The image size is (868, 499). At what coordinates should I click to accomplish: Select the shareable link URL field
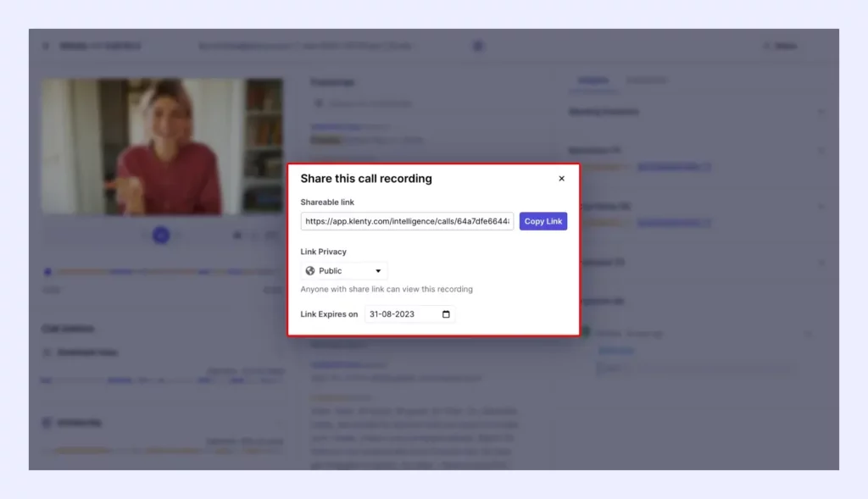407,221
